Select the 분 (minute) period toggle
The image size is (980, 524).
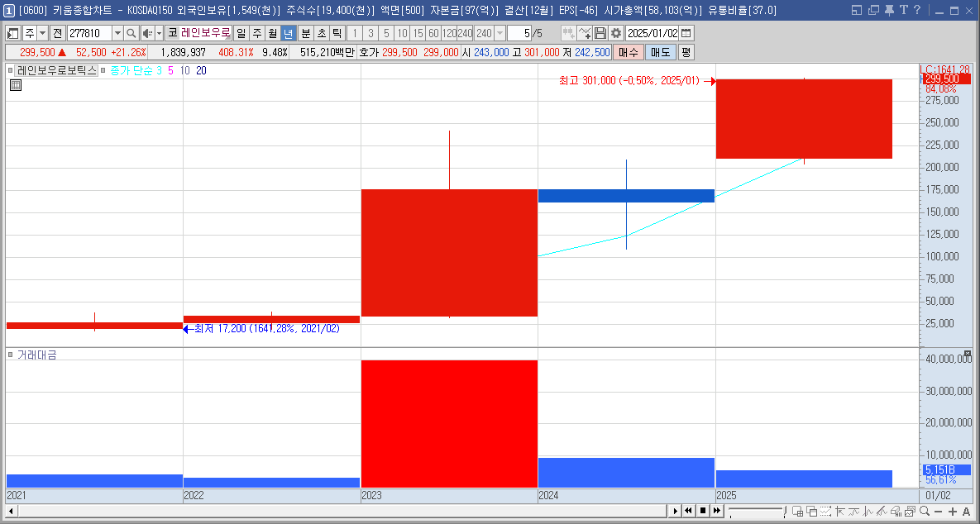coord(306,33)
